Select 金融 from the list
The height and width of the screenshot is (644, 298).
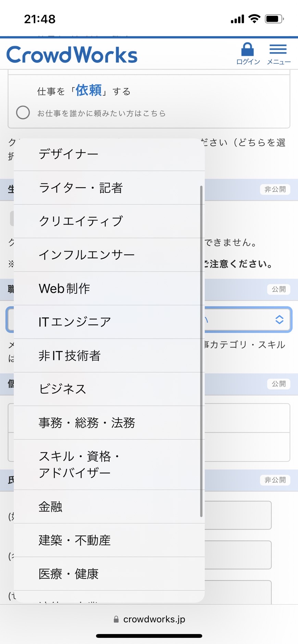click(109, 507)
